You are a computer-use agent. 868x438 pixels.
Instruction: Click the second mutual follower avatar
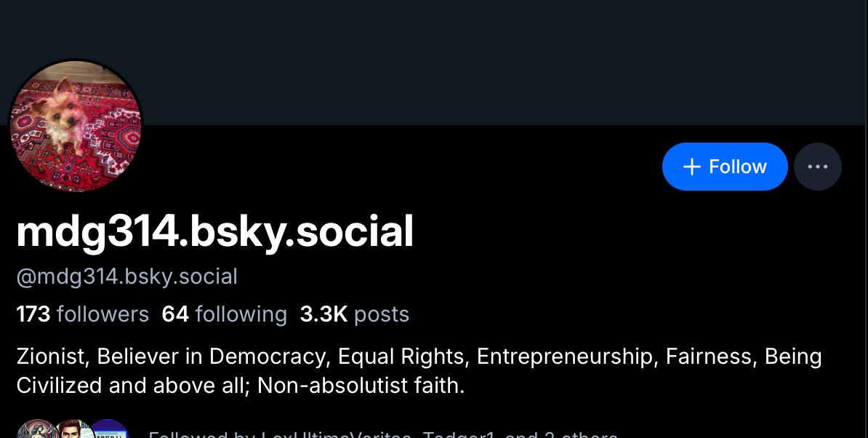(x=73, y=432)
